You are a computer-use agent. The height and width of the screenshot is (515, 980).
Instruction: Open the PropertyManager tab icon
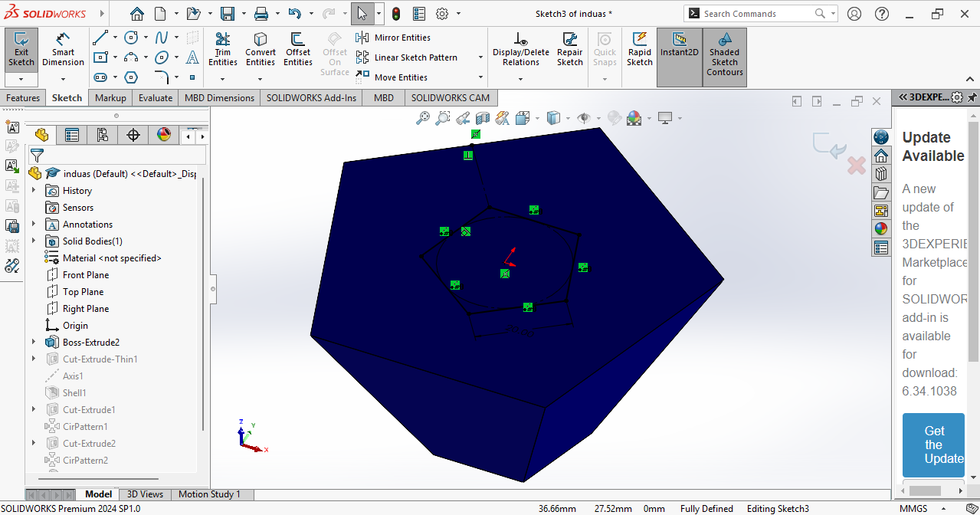point(72,135)
